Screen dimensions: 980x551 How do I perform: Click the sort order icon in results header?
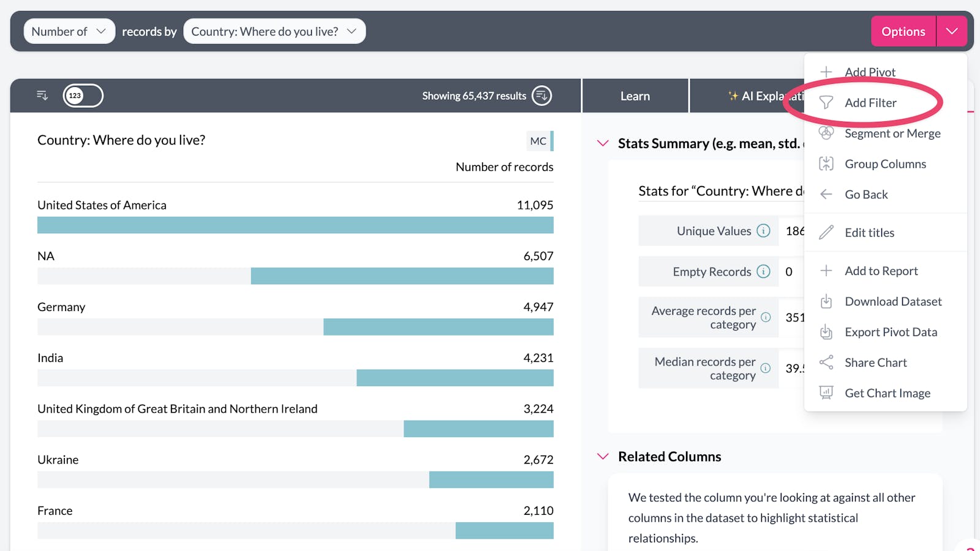coord(42,96)
